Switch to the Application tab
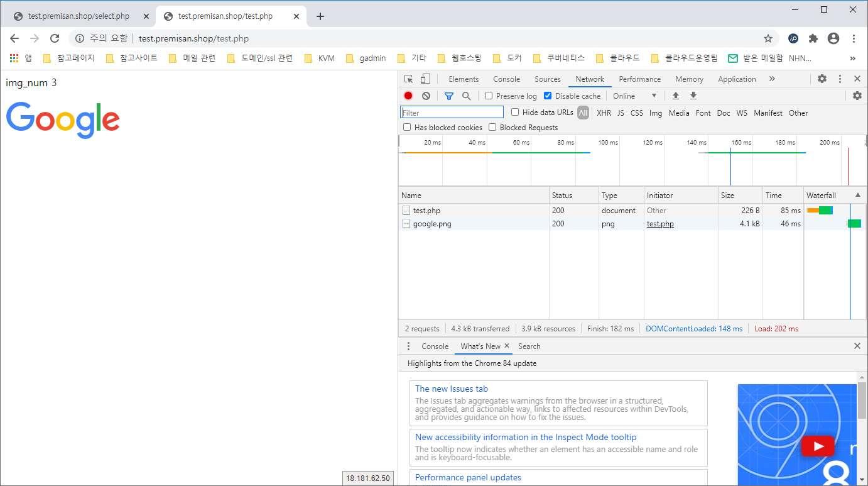The image size is (868, 486). 737,79
